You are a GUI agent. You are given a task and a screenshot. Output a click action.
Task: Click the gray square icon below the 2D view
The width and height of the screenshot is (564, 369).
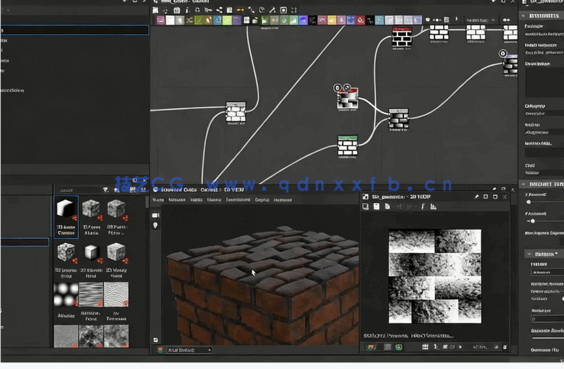pos(387,347)
